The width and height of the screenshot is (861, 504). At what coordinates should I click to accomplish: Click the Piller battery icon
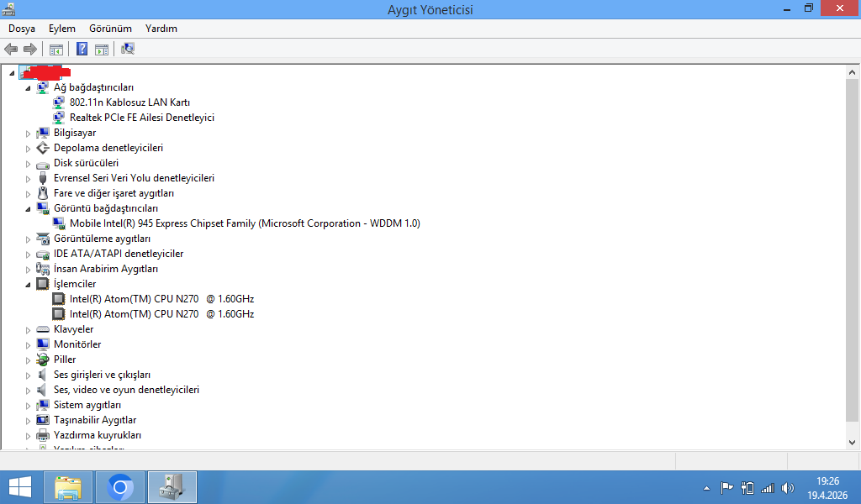(43, 360)
